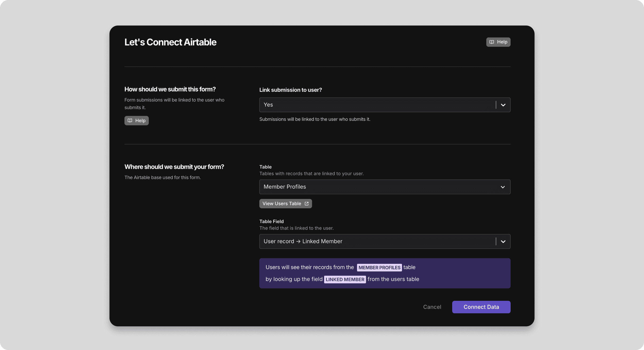
Task: Open the 'Yes' link submission dropdown
Action: click(x=377, y=105)
